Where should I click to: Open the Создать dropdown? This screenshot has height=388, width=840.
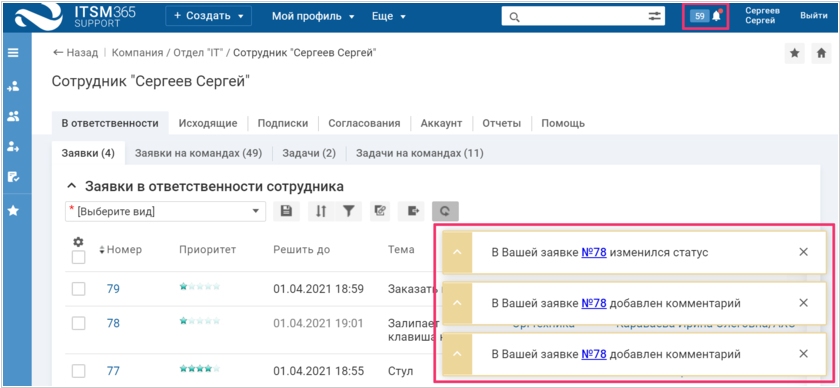click(x=208, y=16)
